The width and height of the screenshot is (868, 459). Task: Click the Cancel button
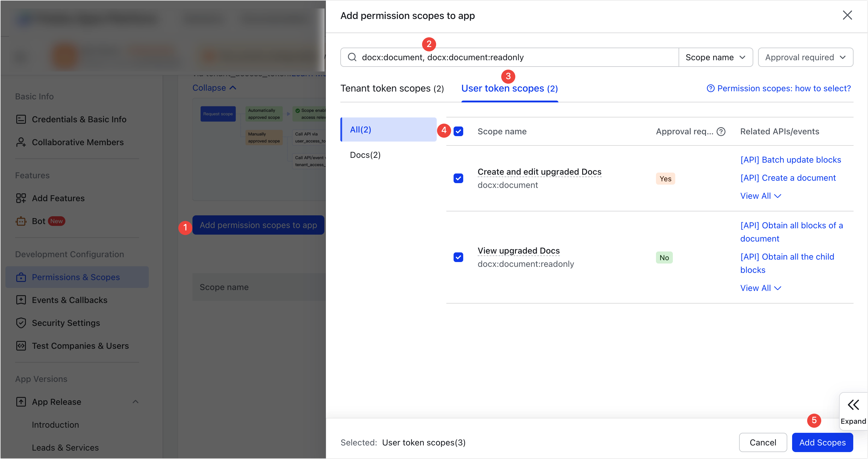(763, 443)
